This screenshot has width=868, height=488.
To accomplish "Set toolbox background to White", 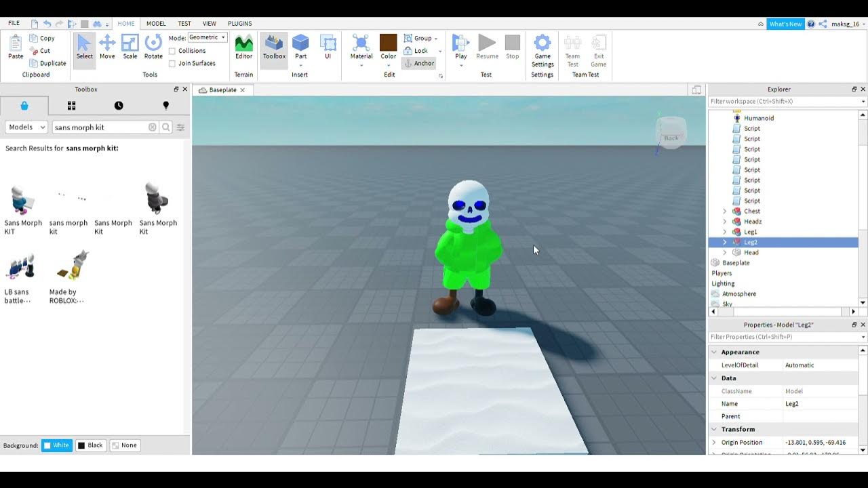I will click(56, 445).
